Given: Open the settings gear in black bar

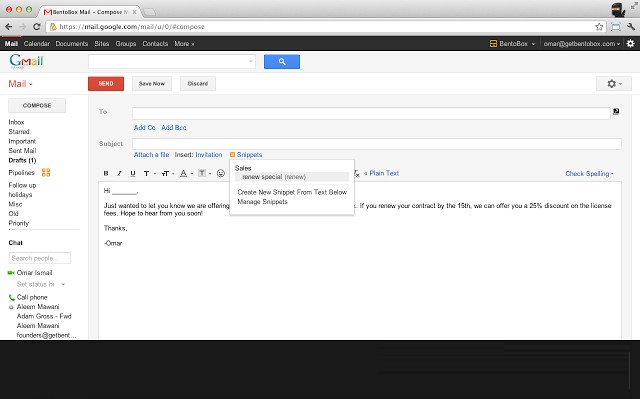Looking at the screenshot, I should coord(630,43).
